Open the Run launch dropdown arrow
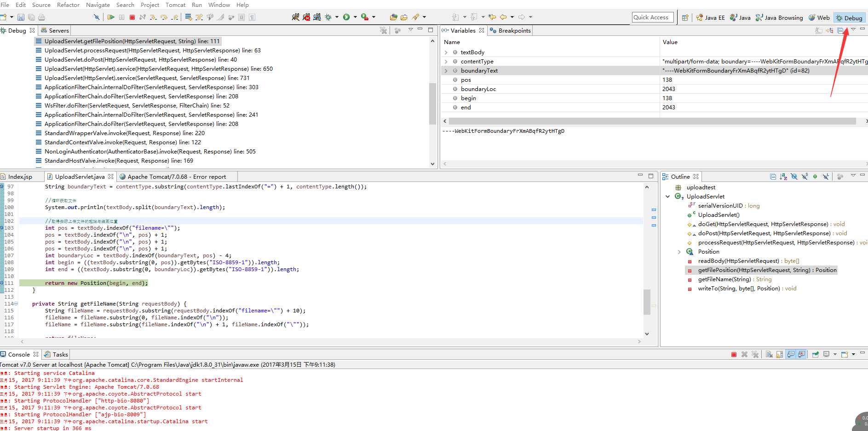868x431 pixels. coord(355,17)
